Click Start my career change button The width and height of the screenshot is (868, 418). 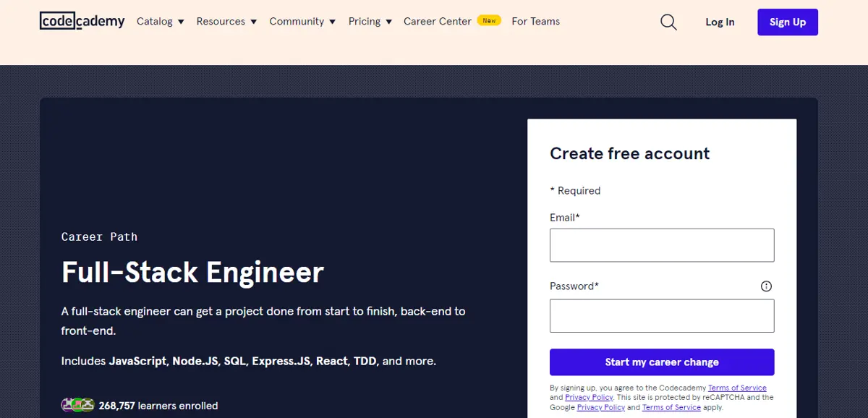pos(662,362)
